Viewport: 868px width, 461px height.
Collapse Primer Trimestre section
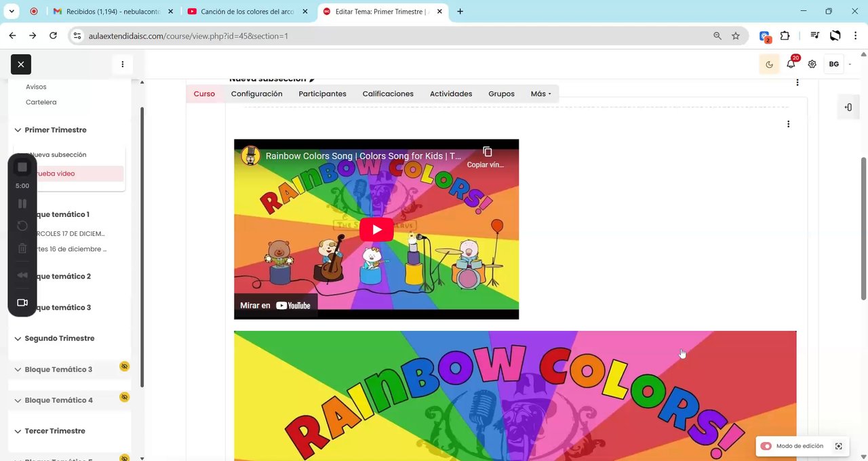coord(18,130)
